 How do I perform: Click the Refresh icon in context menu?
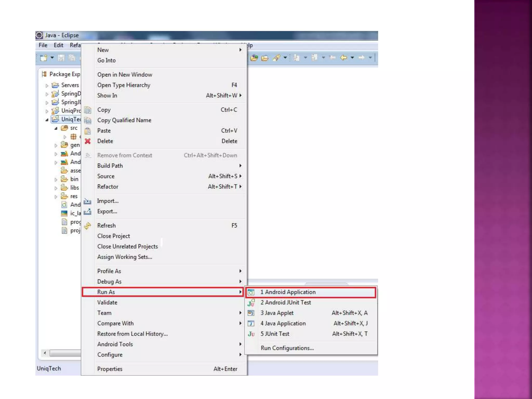point(88,226)
